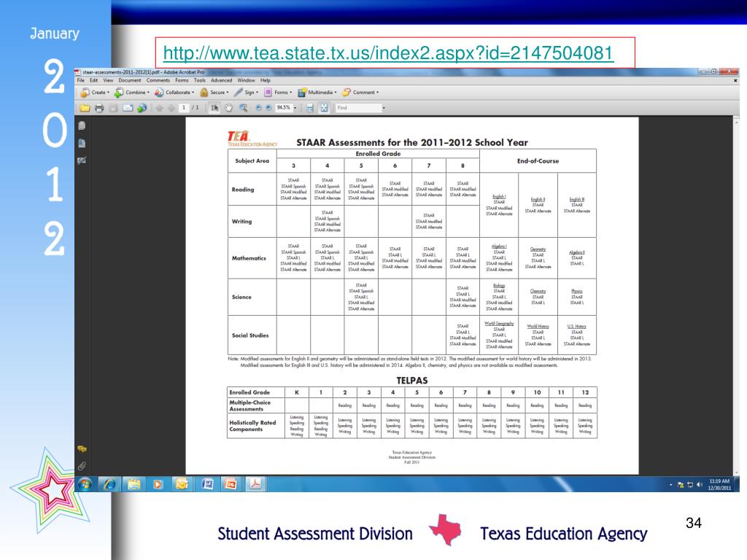Open the Window menu
The width and height of the screenshot is (747, 560).
pos(246,80)
